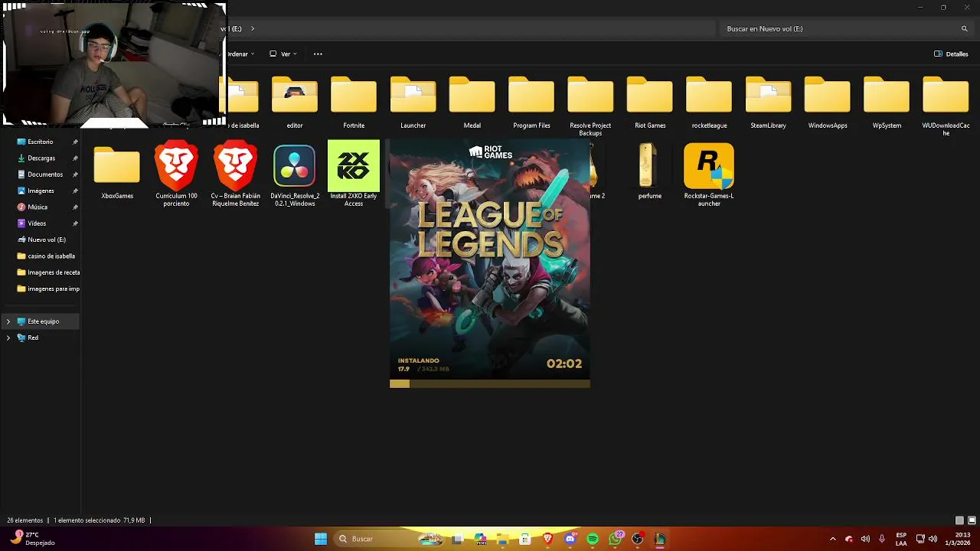Click the 26 elementos status bar text
This screenshot has height=551, width=980.
(x=24, y=520)
